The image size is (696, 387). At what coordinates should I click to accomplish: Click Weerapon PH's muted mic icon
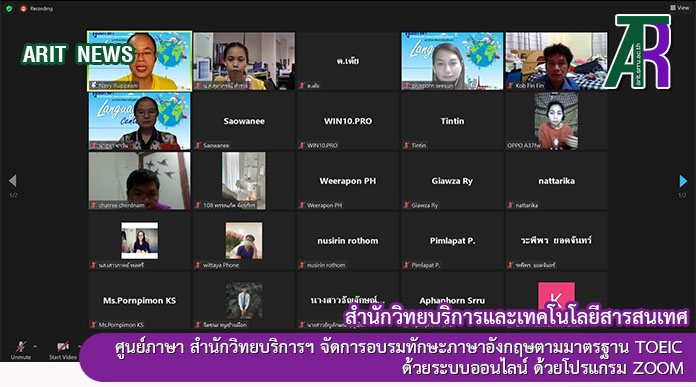click(x=302, y=205)
